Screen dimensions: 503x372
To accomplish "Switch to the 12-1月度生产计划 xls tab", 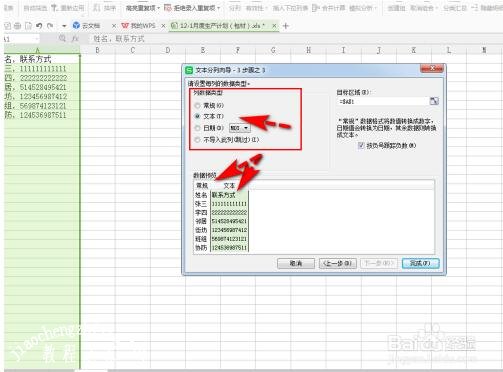I will click(222, 26).
